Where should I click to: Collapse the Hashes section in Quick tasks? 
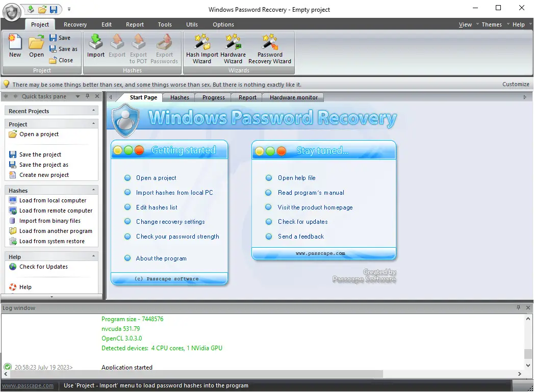coord(94,190)
